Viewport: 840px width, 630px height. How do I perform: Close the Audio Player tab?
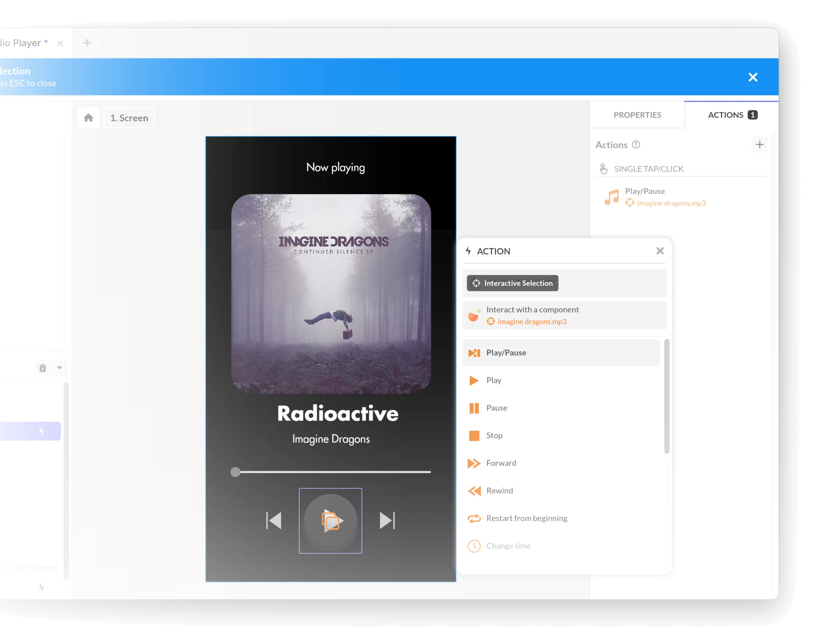click(x=60, y=43)
